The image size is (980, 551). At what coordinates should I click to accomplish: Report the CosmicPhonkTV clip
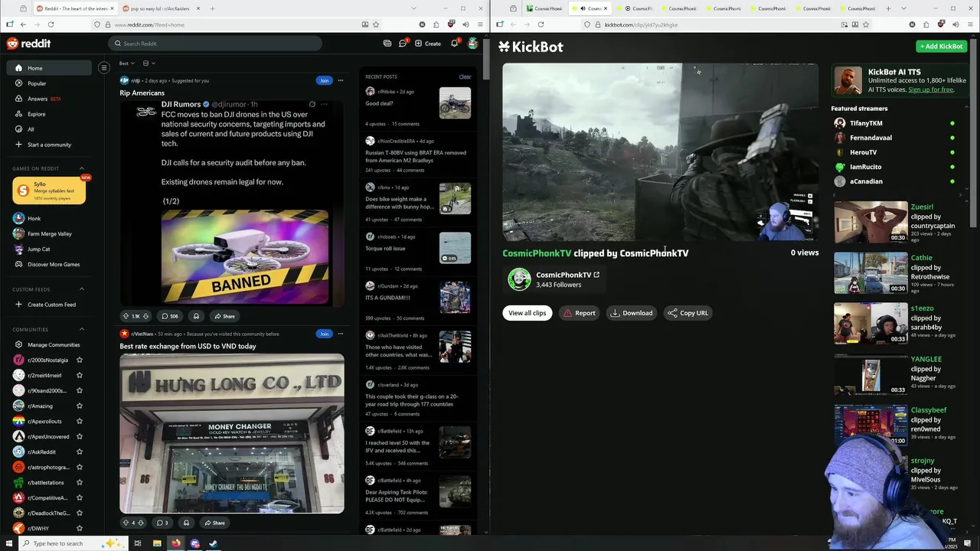point(580,313)
